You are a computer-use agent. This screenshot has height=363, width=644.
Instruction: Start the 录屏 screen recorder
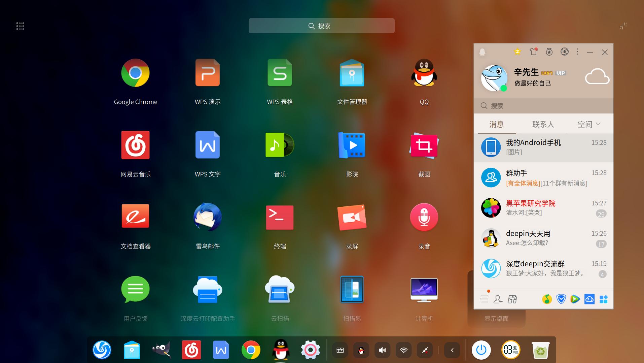click(352, 218)
